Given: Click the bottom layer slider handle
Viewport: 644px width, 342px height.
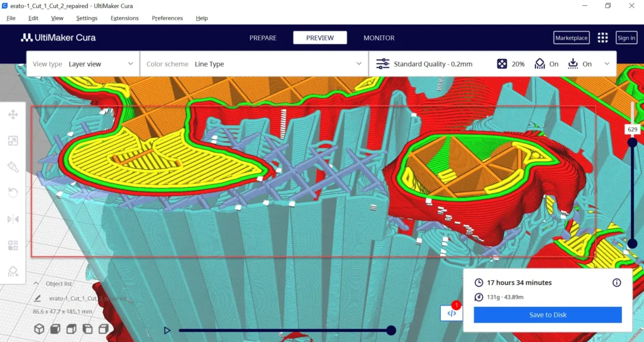Looking at the screenshot, I should pyautogui.click(x=633, y=243).
